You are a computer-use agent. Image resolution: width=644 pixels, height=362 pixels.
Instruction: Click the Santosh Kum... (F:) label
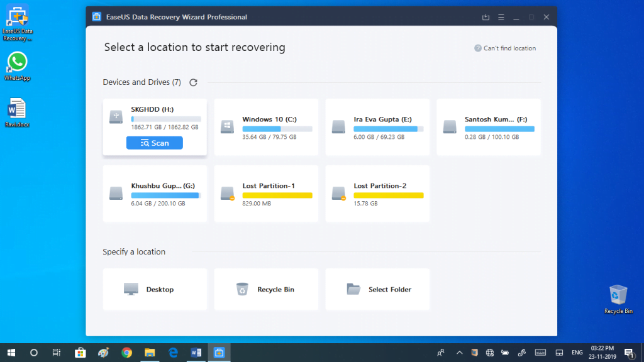[x=496, y=119]
